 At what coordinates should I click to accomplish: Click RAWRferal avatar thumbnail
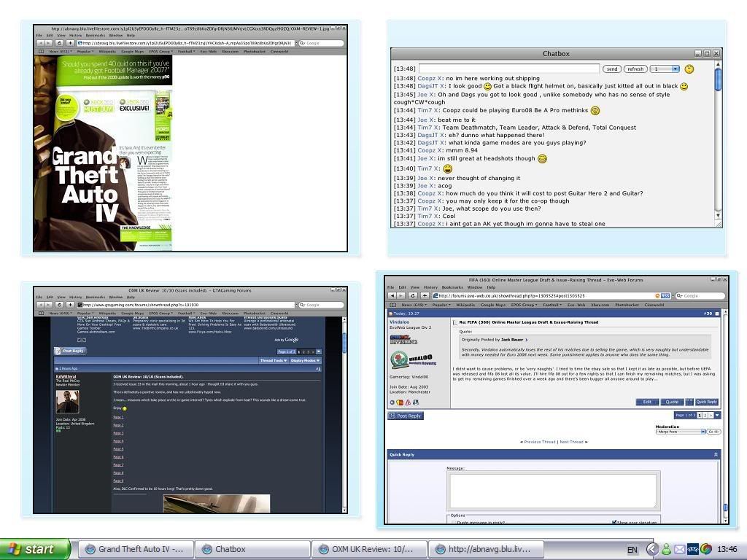click(x=68, y=402)
